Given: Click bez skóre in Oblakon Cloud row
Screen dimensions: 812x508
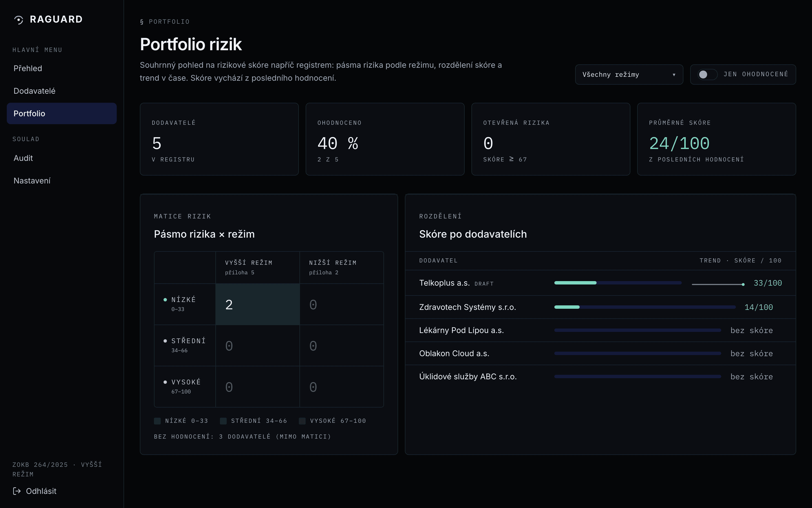Looking at the screenshot, I should point(752,353).
